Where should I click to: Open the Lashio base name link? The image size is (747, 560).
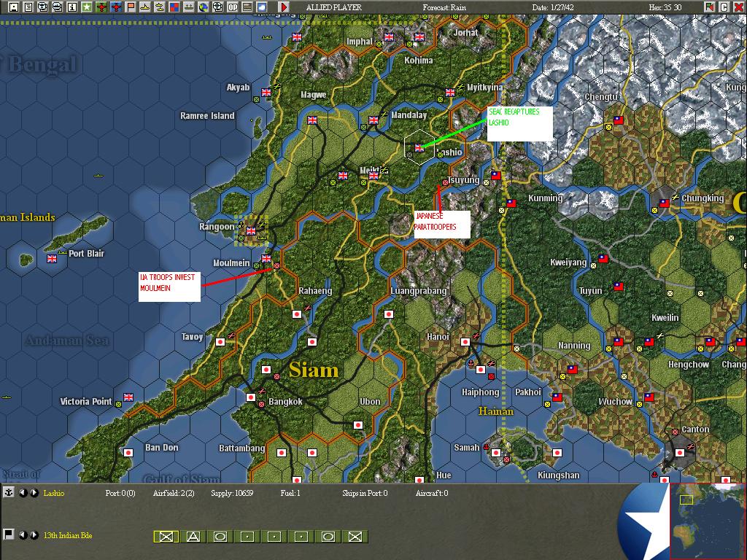pyautogui.click(x=54, y=493)
